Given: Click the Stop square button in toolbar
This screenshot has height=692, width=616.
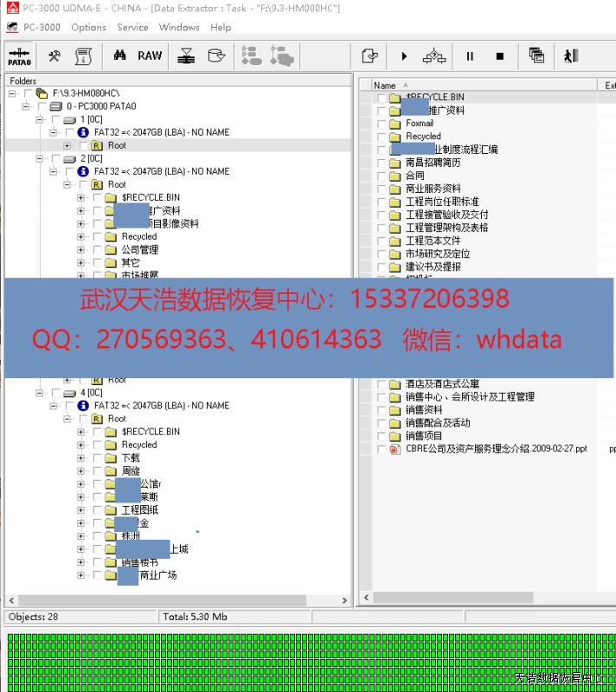Looking at the screenshot, I should [x=499, y=56].
